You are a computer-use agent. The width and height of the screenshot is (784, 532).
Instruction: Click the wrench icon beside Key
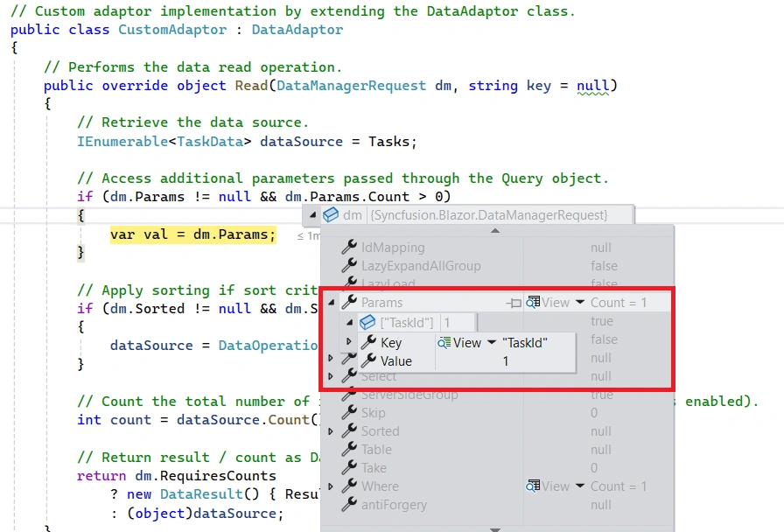click(368, 342)
